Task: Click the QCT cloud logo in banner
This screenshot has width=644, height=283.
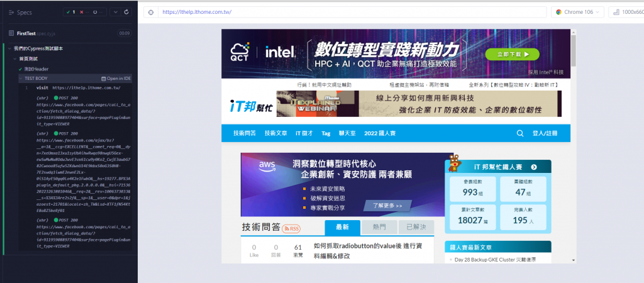Action: [240, 52]
